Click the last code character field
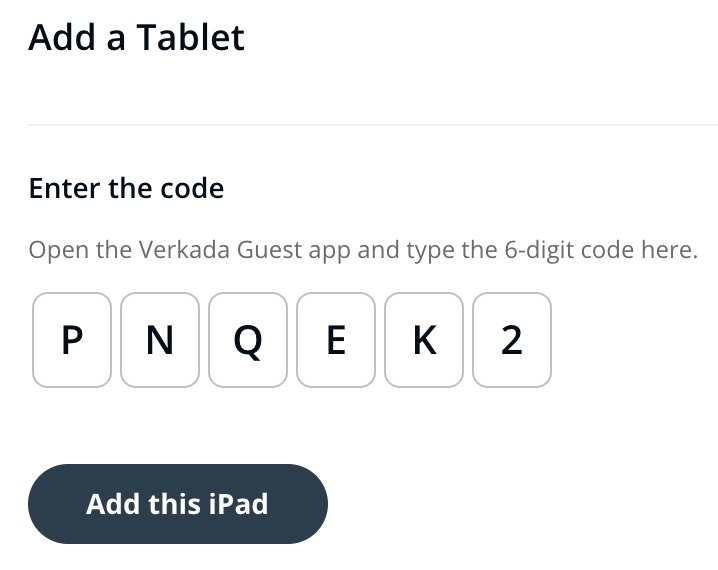This screenshot has height=570, width=718. 512,340
